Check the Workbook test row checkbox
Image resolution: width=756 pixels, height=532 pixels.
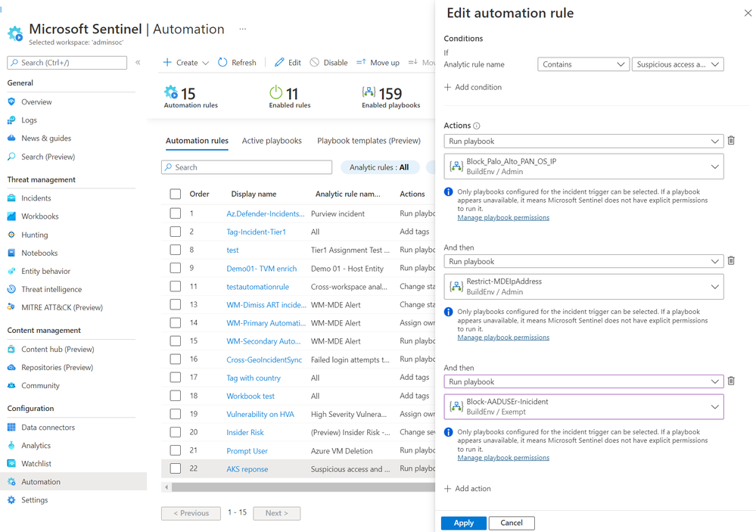176,396
